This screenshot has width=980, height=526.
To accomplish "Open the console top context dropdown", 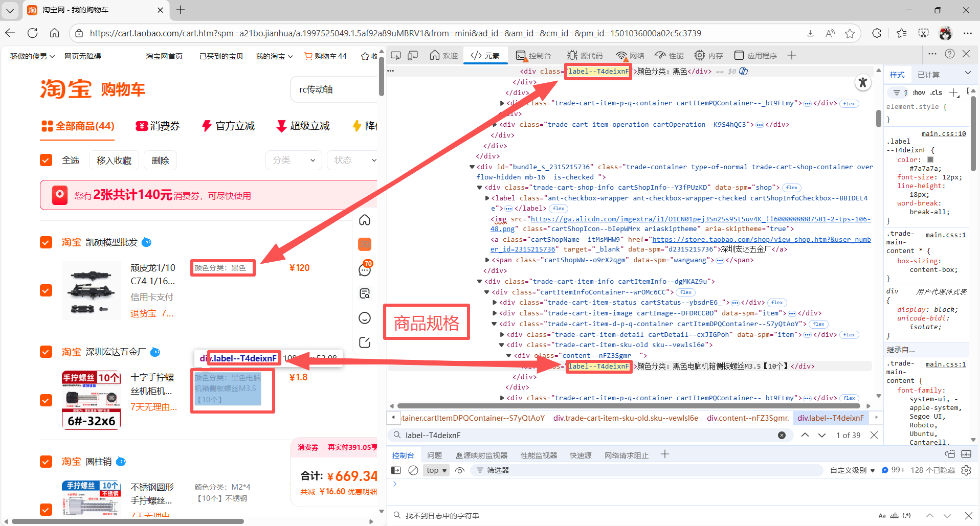I will point(437,470).
